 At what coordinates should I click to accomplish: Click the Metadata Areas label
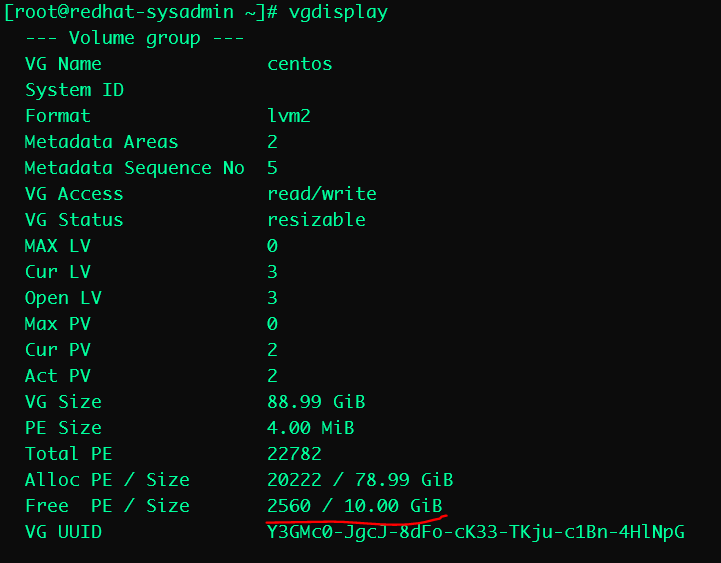[x=101, y=142]
